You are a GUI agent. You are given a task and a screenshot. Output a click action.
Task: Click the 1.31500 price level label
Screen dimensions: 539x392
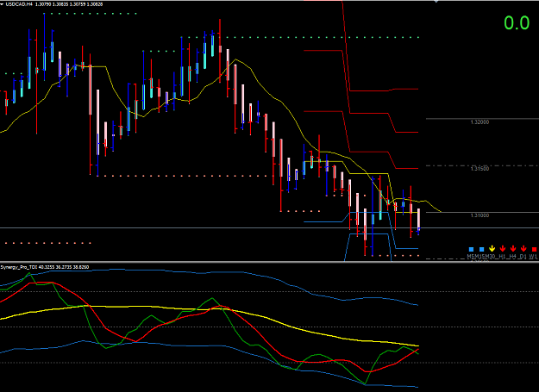(x=479, y=169)
